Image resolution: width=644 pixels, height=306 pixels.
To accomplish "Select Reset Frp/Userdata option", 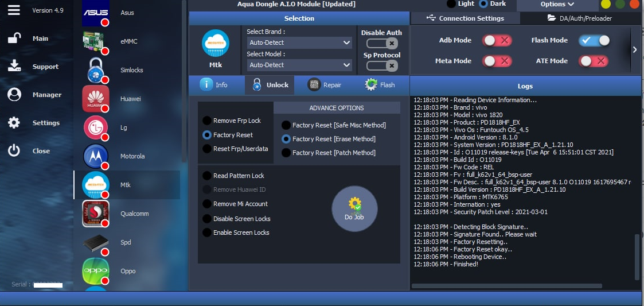I will 207,149.
